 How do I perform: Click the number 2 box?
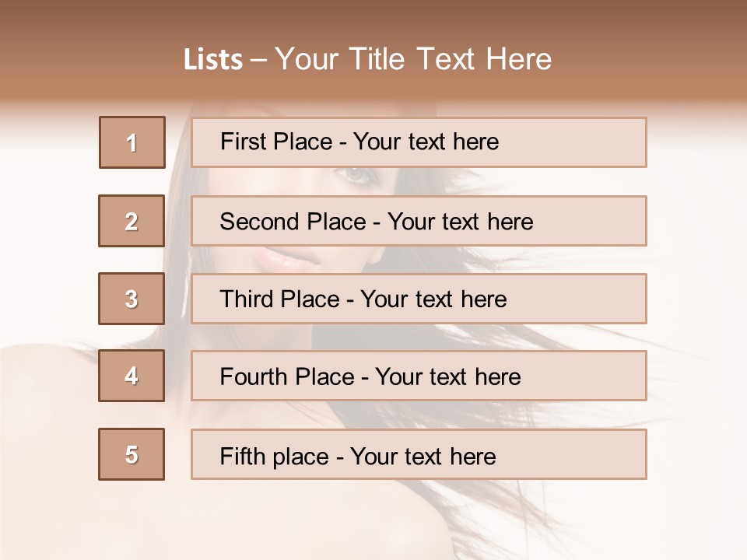point(132,221)
